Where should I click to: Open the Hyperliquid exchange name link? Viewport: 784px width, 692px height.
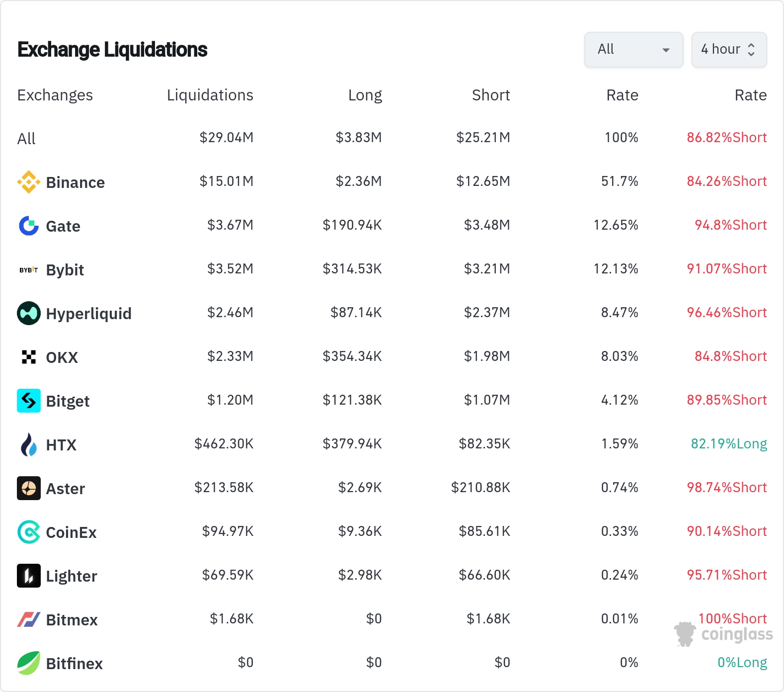coord(89,314)
